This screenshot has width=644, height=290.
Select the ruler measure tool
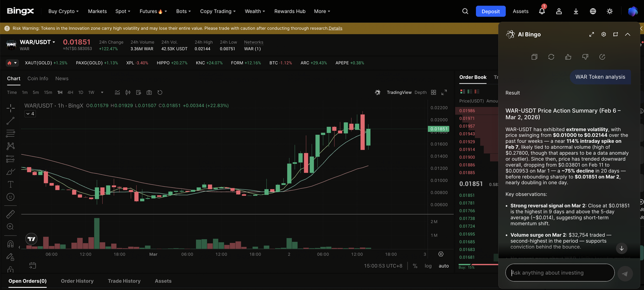(11, 214)
